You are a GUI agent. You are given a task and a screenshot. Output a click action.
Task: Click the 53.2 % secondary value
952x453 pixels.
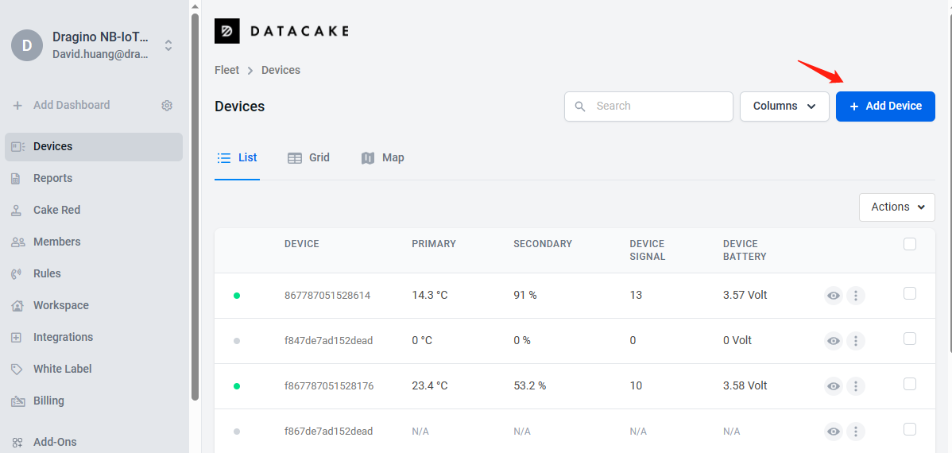coord(529,386)
